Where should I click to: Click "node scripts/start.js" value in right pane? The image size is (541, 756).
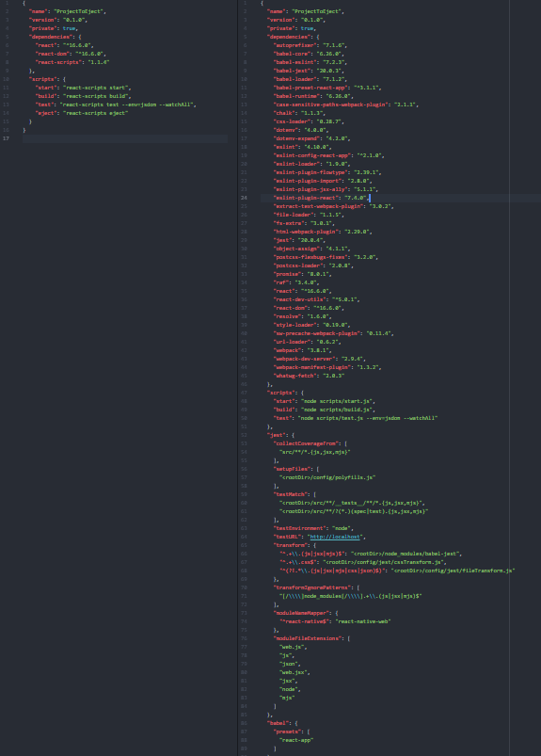pos(338,401)
